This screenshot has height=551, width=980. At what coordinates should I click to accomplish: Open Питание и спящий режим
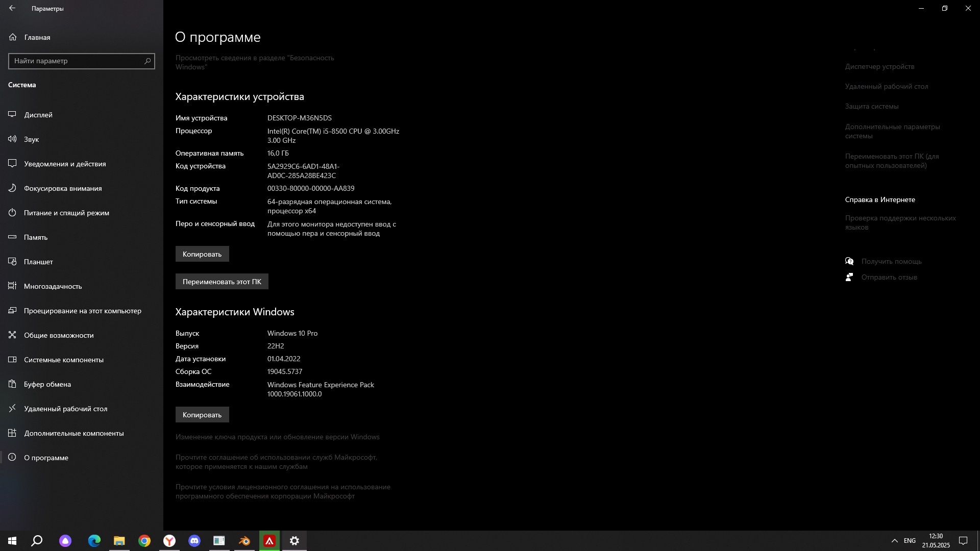click(82, 213)
